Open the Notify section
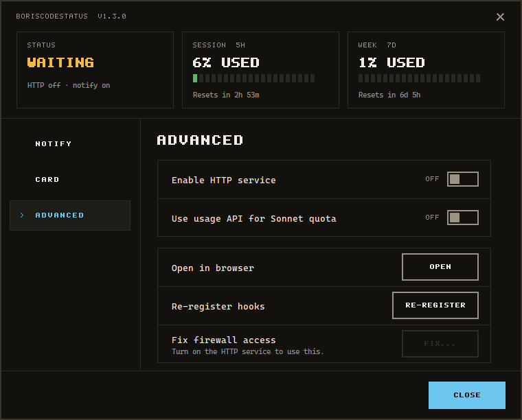This screenshot has width=522, height=420. tap(70, 144)
